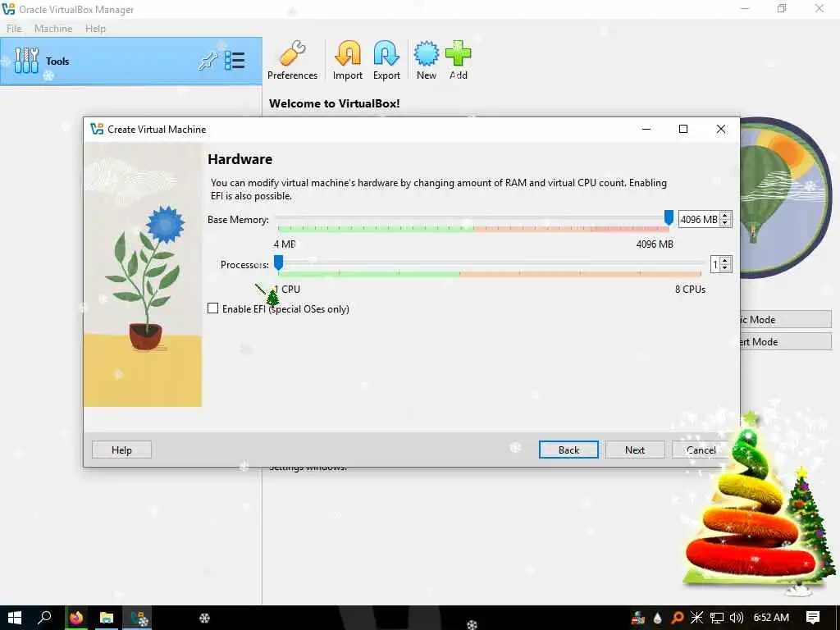Click the Import appliance icon

pyautogui.click(x=348, y=60)
